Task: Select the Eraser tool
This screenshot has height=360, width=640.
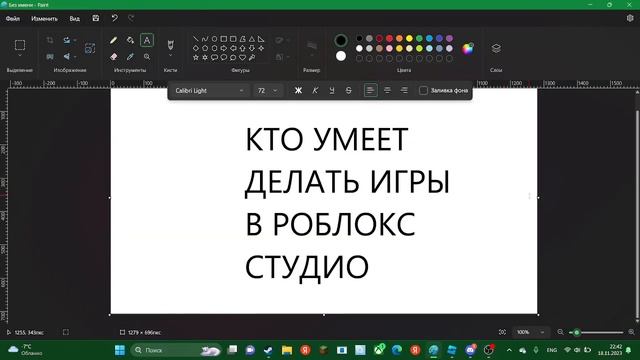Action: tap(113, 57)
